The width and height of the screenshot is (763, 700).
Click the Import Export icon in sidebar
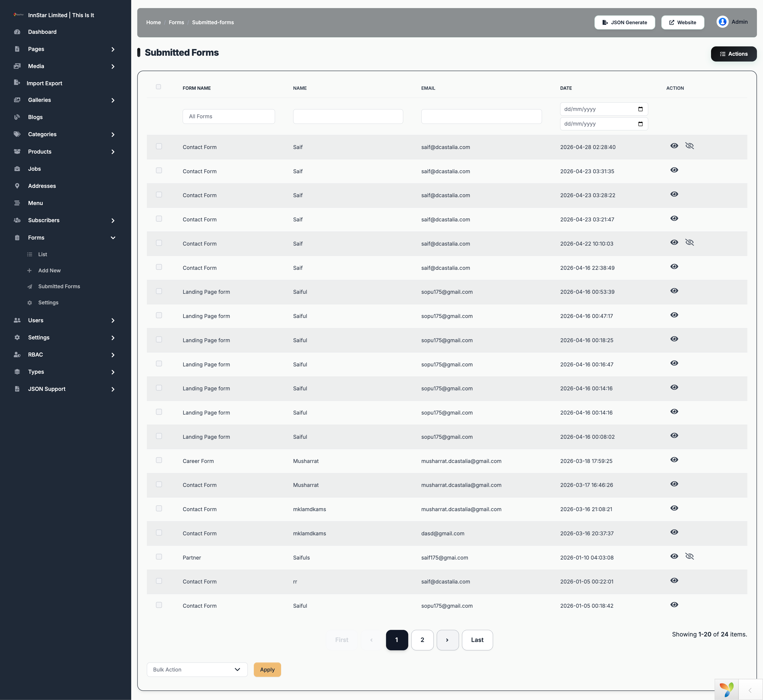click(17, 82)
